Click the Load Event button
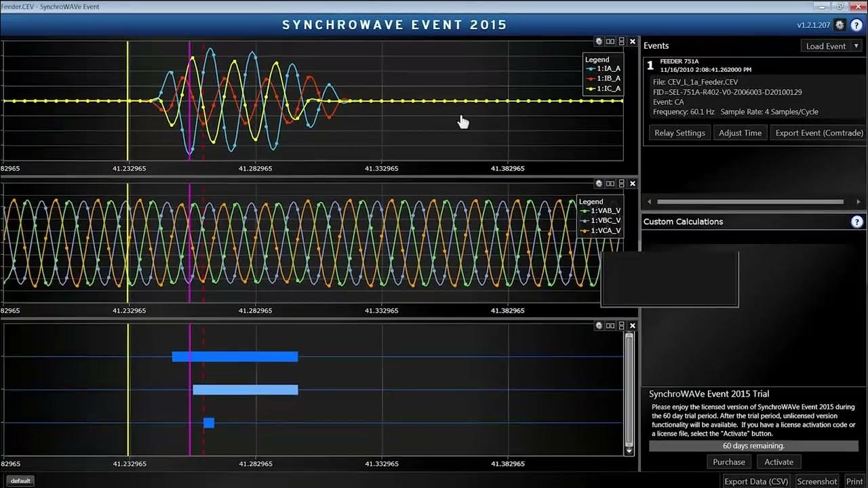The image size is (868, 488). tap(826, 46)
